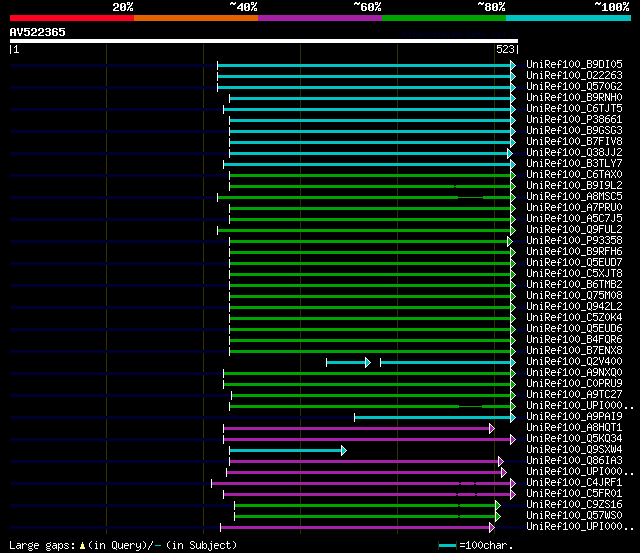
Task: Click the orange ~40% identity legend segment
Action: [x=196, y=18]
